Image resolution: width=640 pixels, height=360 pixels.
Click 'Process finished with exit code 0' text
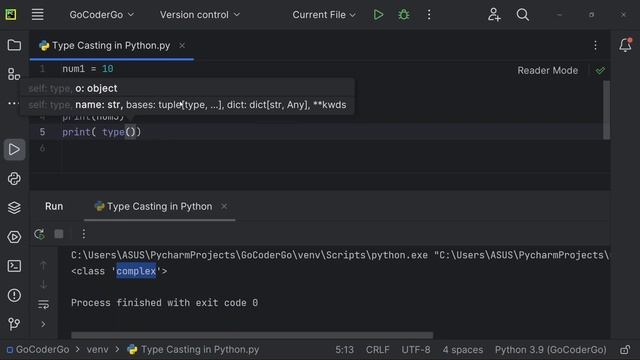tap(164, 303)
